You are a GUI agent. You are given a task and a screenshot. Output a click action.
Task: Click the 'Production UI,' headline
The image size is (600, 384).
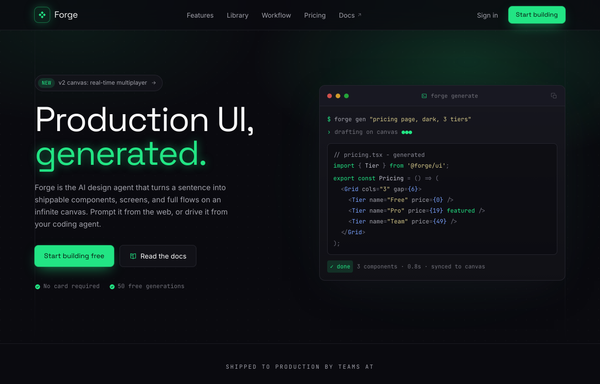pyautogui.click(x=145, y=120)
